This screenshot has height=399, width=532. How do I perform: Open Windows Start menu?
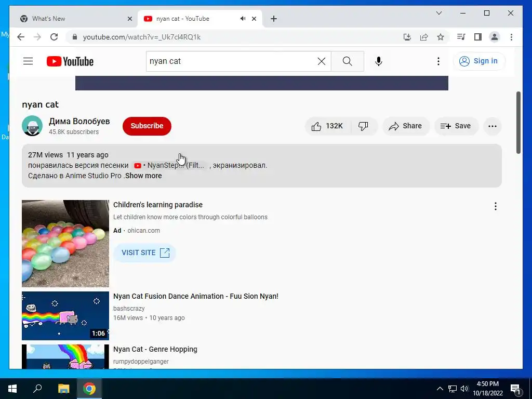(x=12, y=389)
